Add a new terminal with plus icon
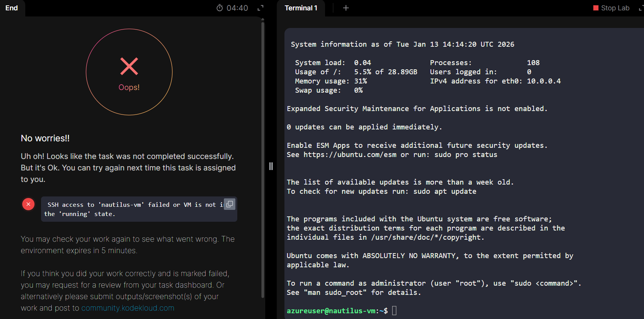The height and width of the screenshot is (319, 644). [x=346, y=8]
